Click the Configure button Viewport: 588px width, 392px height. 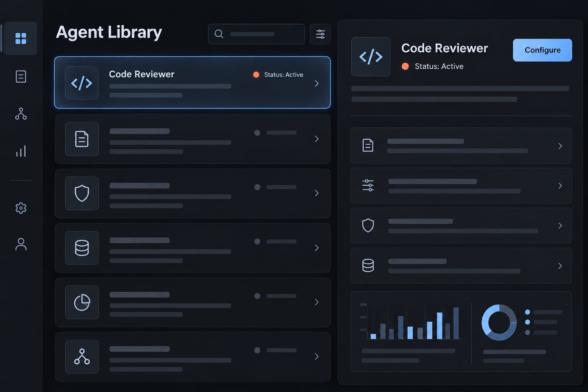[x=542, y=50]
